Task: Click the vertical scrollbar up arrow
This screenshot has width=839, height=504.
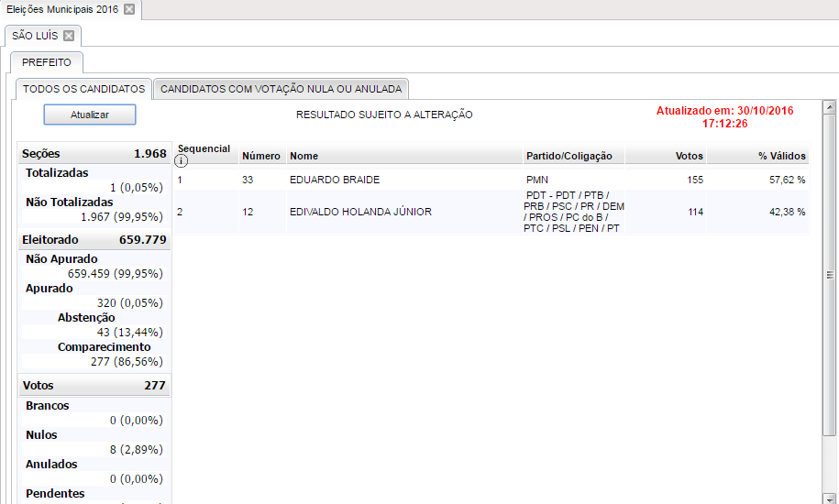Action: click(x=829, y=105)
